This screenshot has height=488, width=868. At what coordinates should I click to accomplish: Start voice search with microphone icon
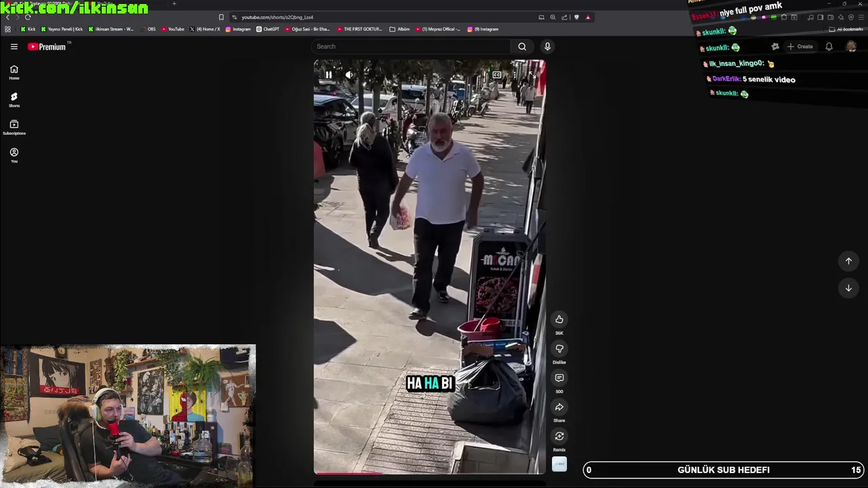[547, 47]
